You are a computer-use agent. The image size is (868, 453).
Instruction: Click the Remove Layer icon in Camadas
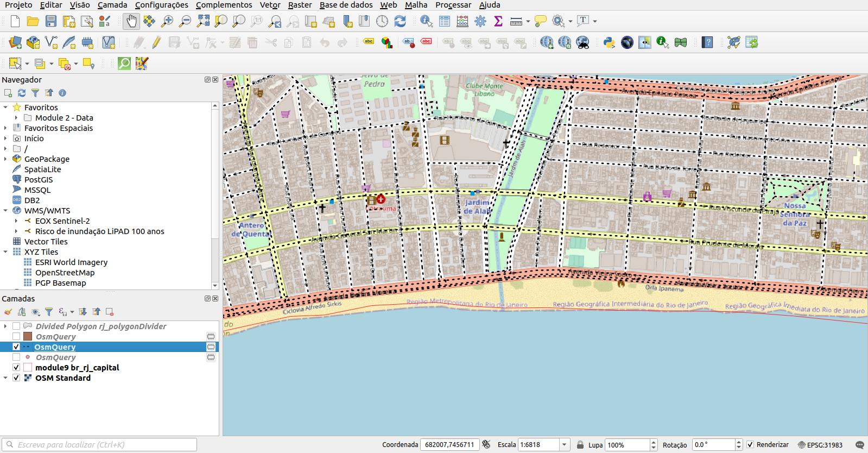pos(110,312)
